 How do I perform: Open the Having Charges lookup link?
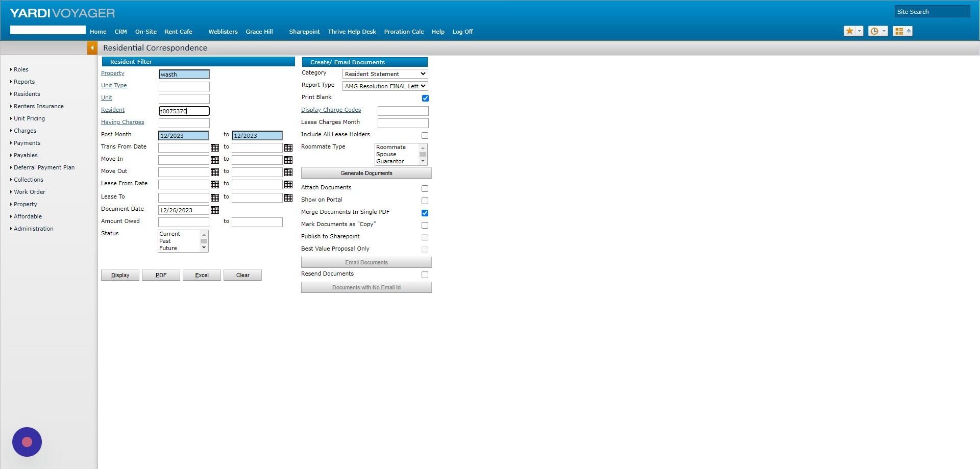(122, 122)
